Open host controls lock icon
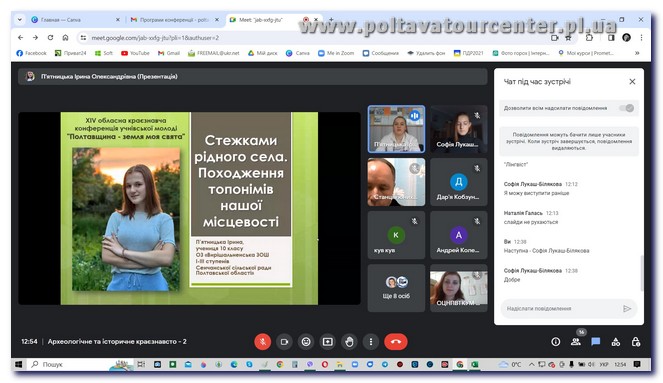663x383 pixels. tap(636, 342)
